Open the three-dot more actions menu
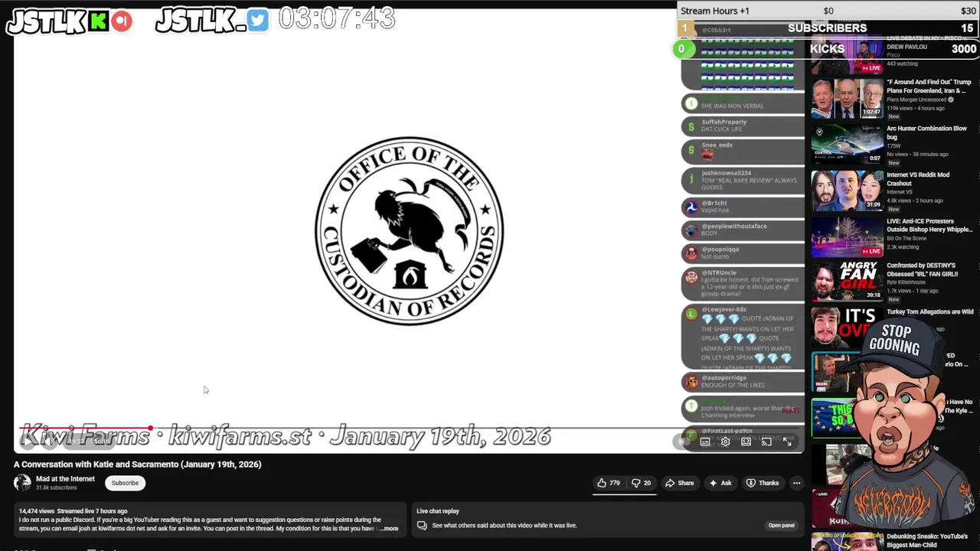The image size is (980, 551). [x=796, y=483]
